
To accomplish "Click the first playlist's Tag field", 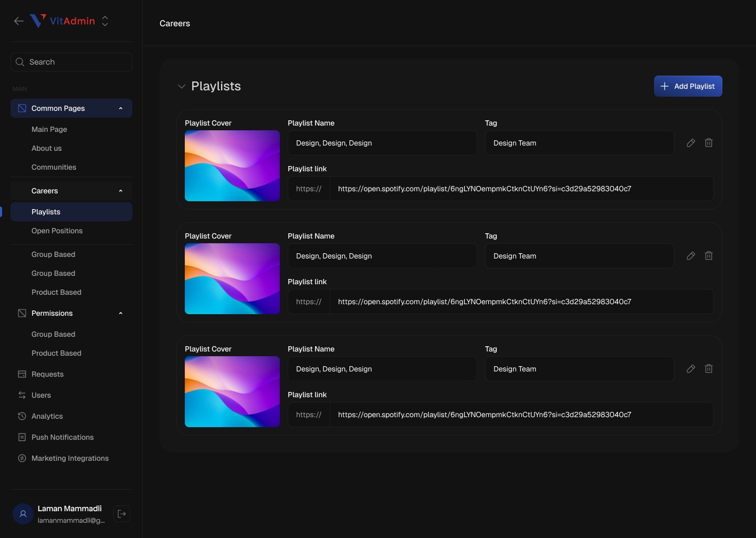I will [x=580, y=143].
